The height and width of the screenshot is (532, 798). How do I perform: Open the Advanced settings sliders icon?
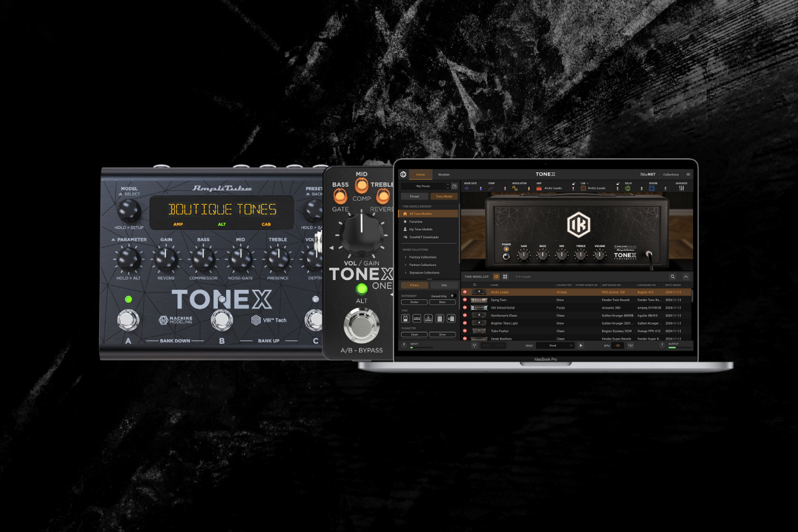click(x=680, y=188)
